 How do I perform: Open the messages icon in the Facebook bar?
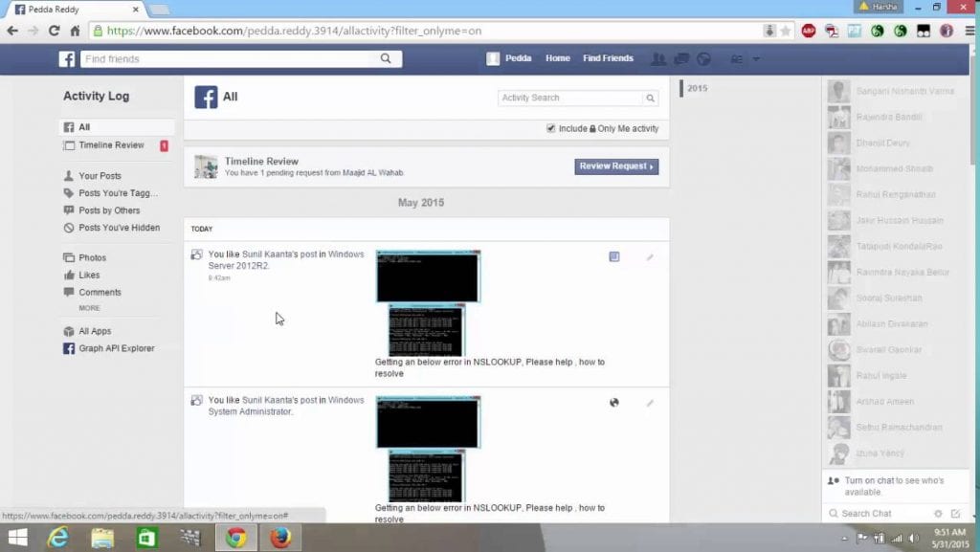(681, 59)
